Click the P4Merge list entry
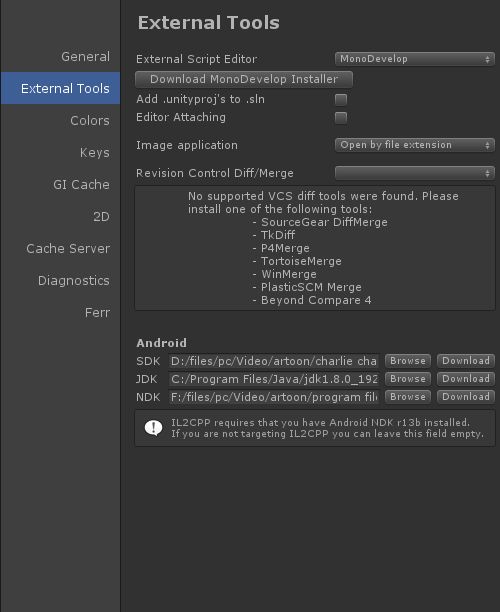 281,248
